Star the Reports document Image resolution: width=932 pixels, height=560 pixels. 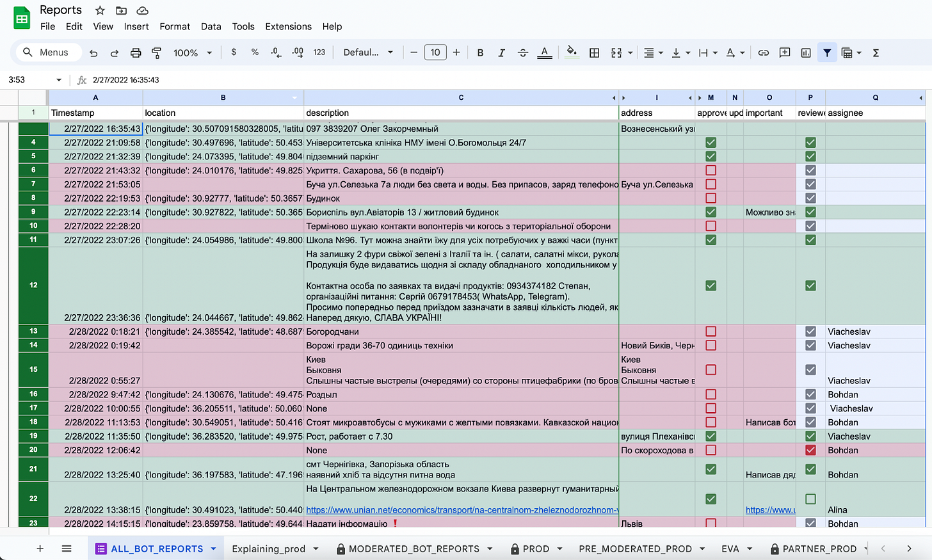pyautogui.click(x=100, y=10)
